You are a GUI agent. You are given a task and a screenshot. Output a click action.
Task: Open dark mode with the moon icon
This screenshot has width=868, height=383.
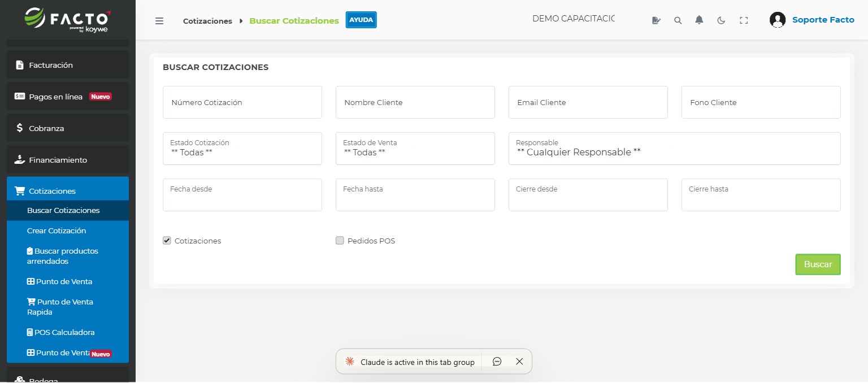tap(721, 20)
